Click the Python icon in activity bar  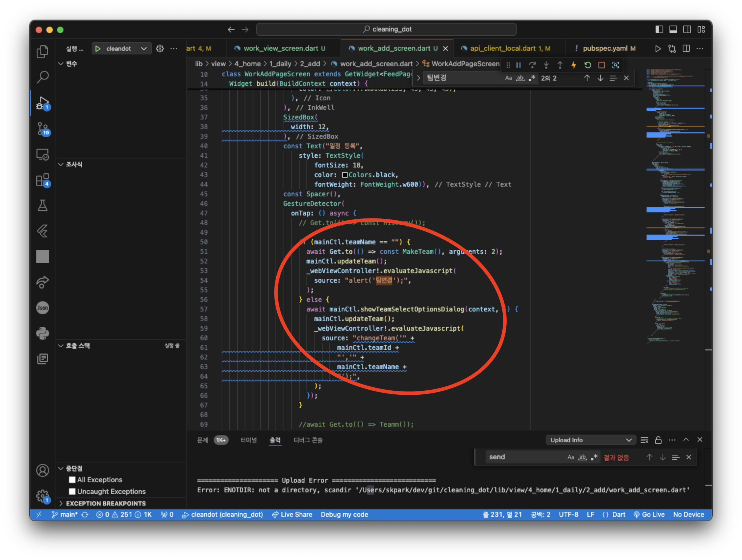[x=43, y=333]
